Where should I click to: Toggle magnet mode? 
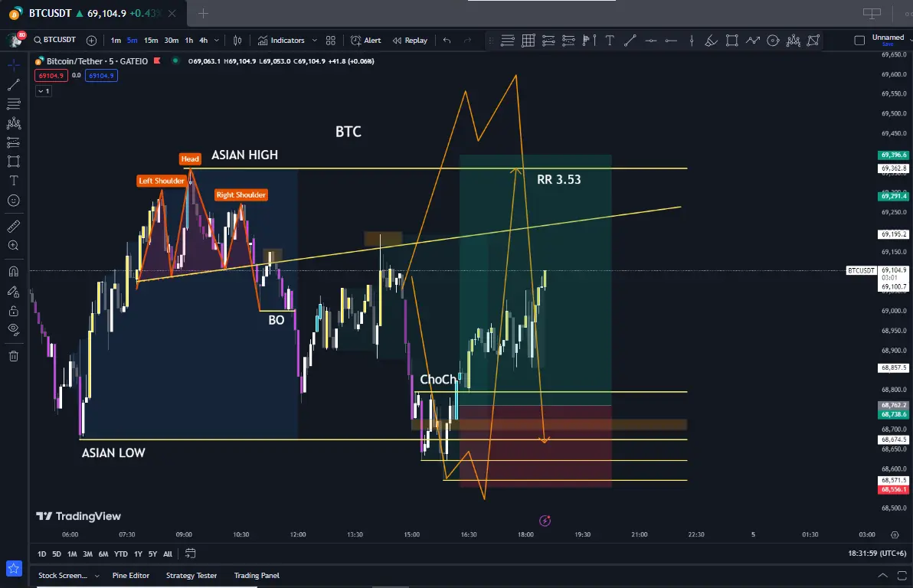pos(13,271)
